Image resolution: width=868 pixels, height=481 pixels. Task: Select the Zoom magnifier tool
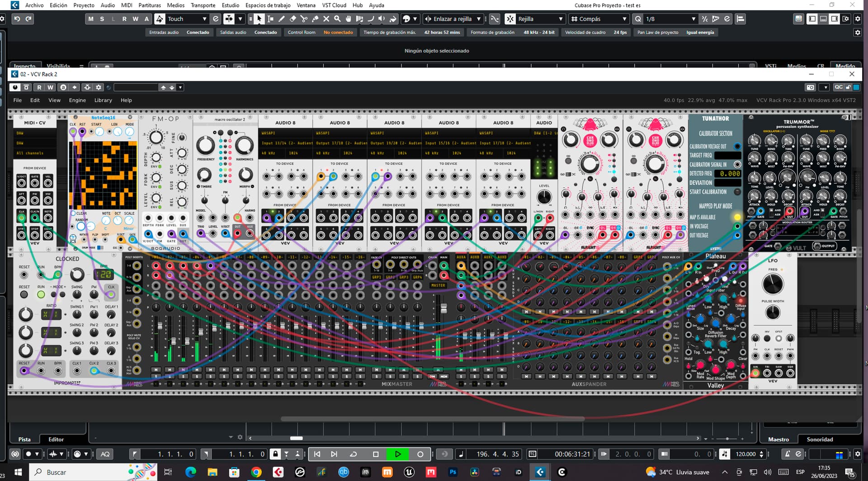coord(337,19)
